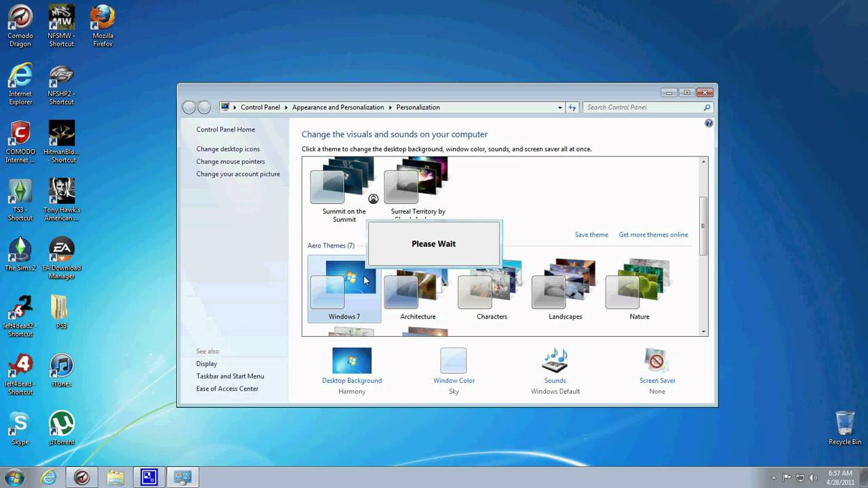868x488 pixels.
Task: Open Taskbar and Start Menu link
Action: (231, 376)
